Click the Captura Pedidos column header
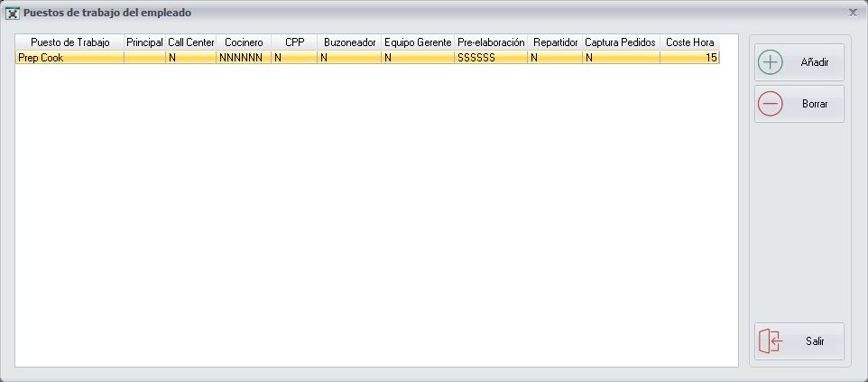868x382 pixels. click(621, 42)
